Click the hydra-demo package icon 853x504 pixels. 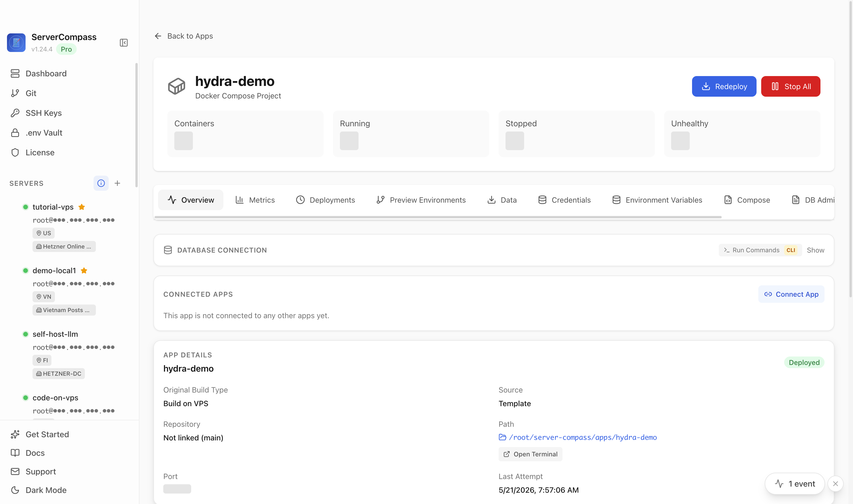[176, 86]
